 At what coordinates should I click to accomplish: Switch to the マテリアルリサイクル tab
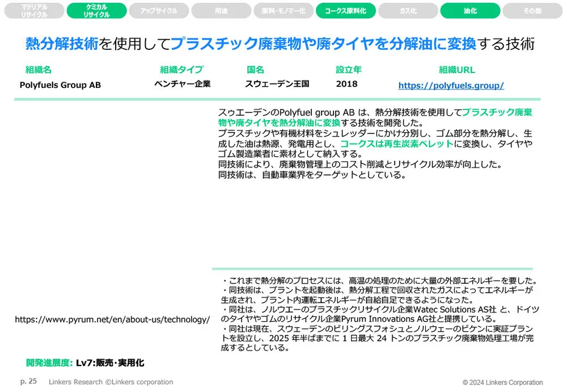(33, 10)
